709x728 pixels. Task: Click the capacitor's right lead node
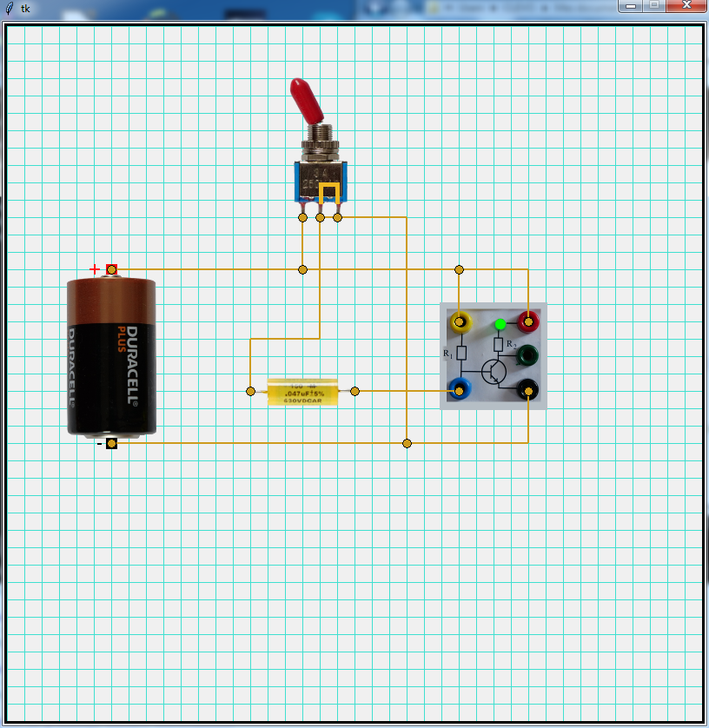(x=354, y=392)
